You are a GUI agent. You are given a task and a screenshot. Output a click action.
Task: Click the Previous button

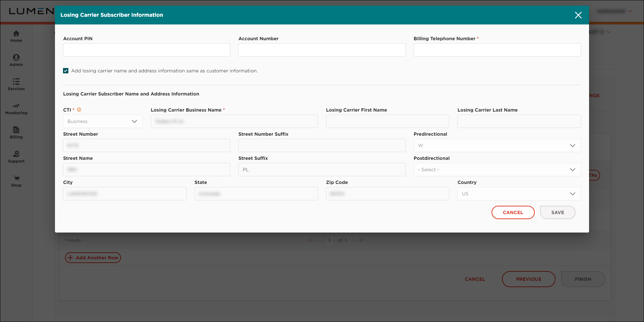[x=528, y=279]
